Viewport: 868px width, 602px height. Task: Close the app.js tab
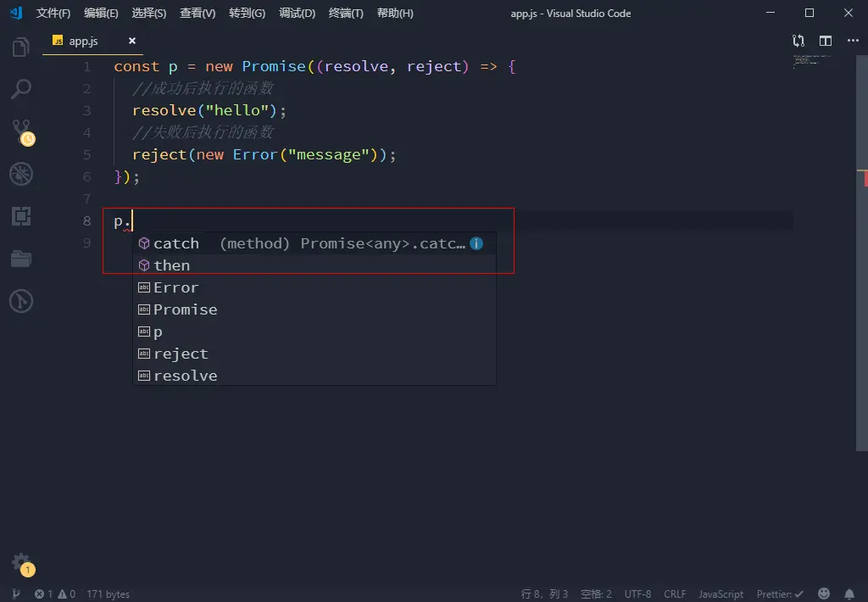click(x=131, y=41)
